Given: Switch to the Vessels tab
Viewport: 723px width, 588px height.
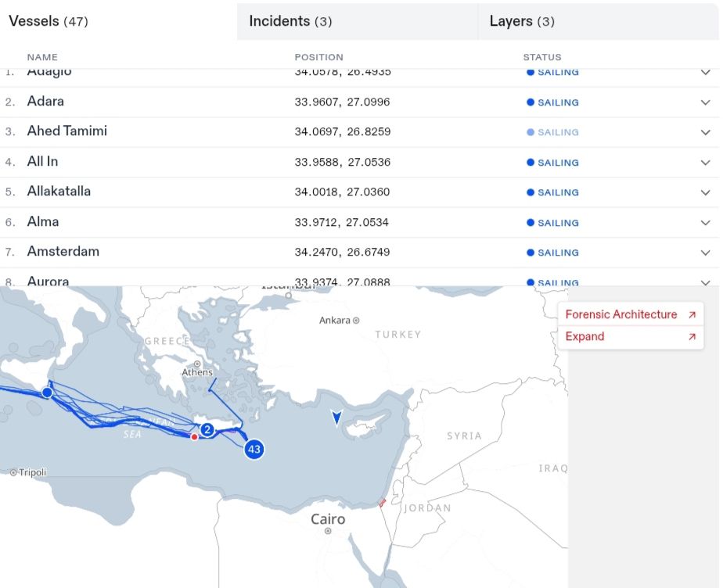Looking at the screenshot, I should click(118, 21).
